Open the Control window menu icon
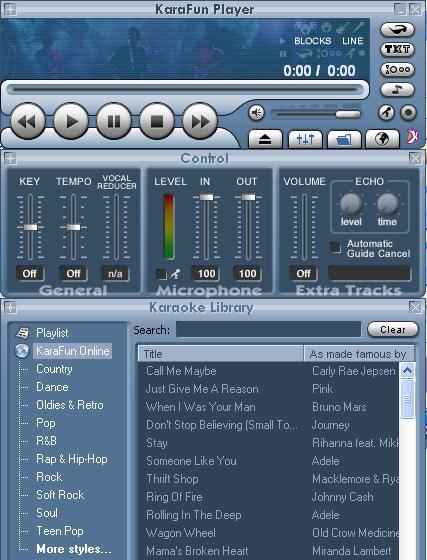The image size is (427, 560). pos(10,159)
